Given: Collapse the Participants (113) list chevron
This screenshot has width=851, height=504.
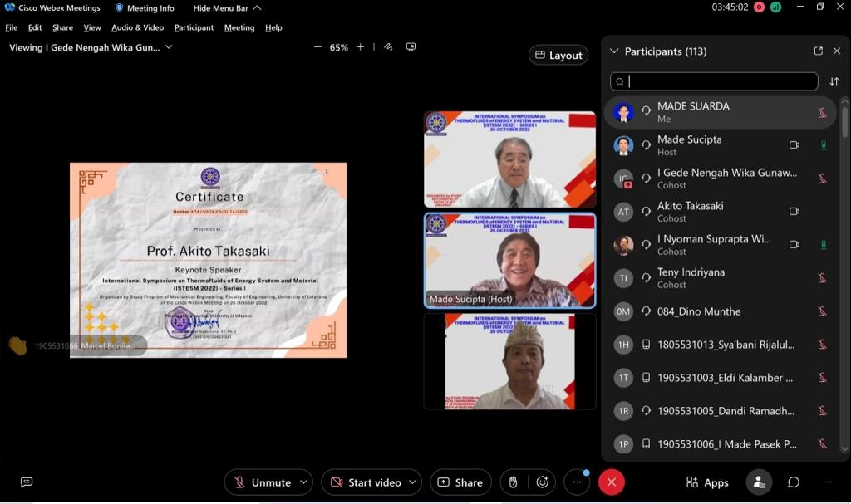Looking at the screenshot, I should click(614, 51).
